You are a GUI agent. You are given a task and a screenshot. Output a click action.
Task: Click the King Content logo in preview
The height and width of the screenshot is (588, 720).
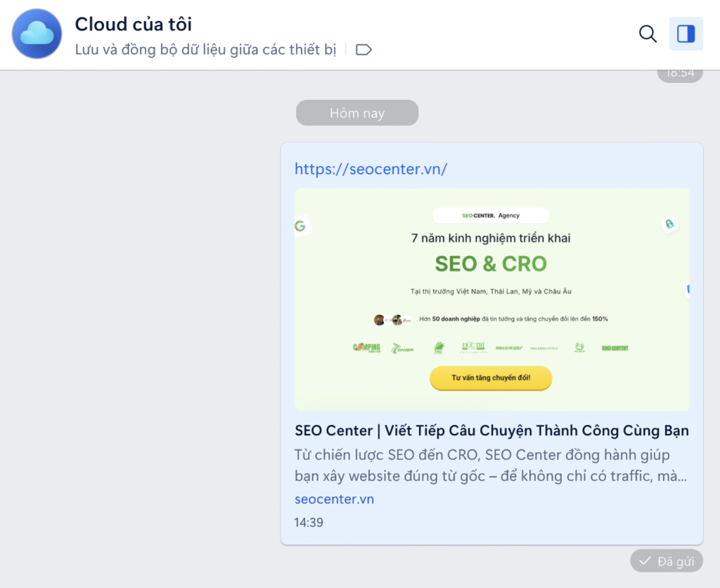tap(615, 347)
